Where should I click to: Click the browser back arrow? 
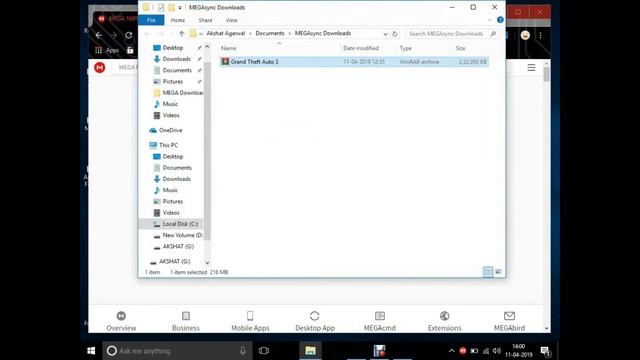(x=99, y=36)
